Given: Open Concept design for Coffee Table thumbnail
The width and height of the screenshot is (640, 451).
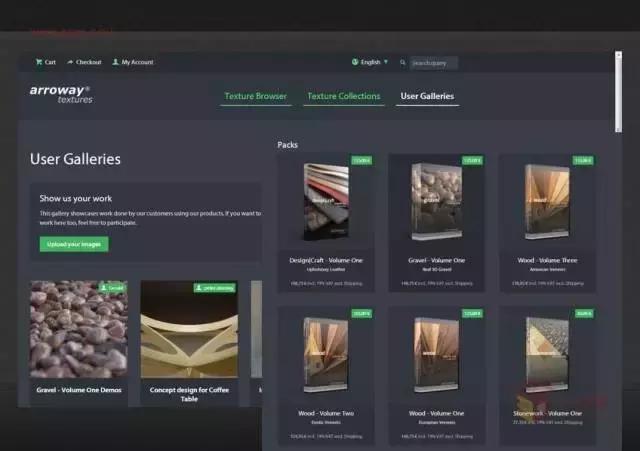Looking at the screenshot, I should (x=189, y=329).
